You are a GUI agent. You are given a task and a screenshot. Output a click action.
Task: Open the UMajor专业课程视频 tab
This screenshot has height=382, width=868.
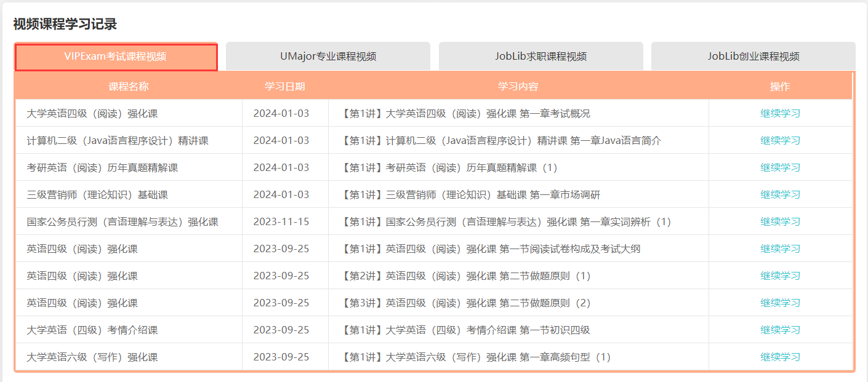click(x=328, y=57)
